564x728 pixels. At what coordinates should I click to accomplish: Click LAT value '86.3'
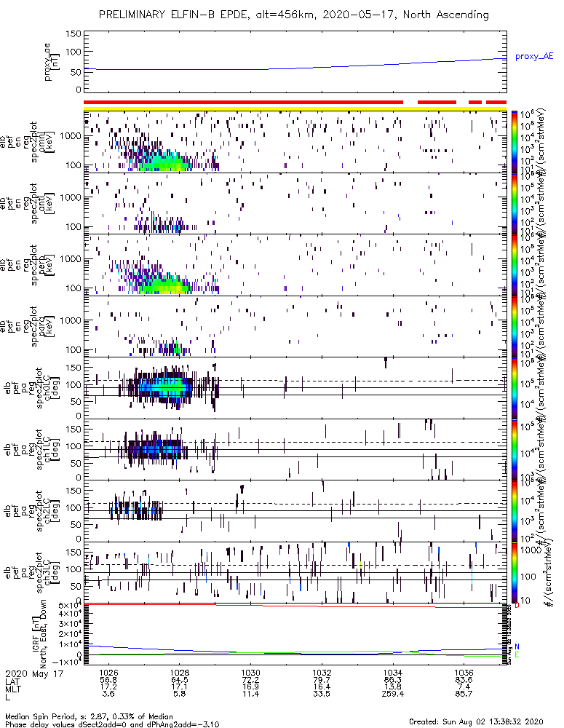pyautogui.click(x=393, y=680)
